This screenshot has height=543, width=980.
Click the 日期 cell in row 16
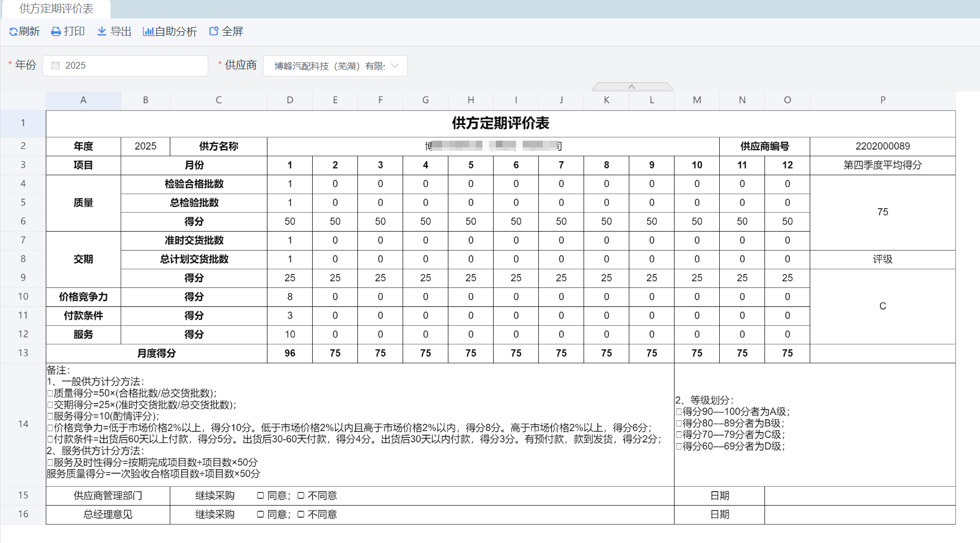click(719, 515)
